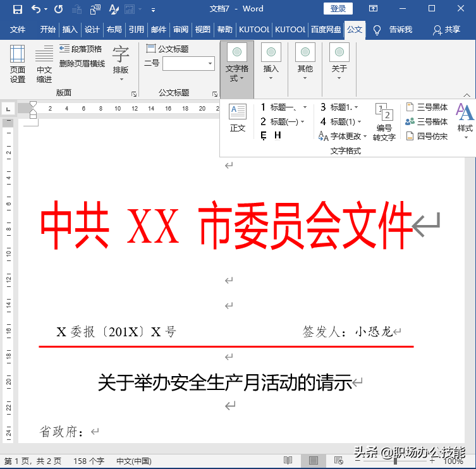Click 段落顶格 button

[80, 49]
